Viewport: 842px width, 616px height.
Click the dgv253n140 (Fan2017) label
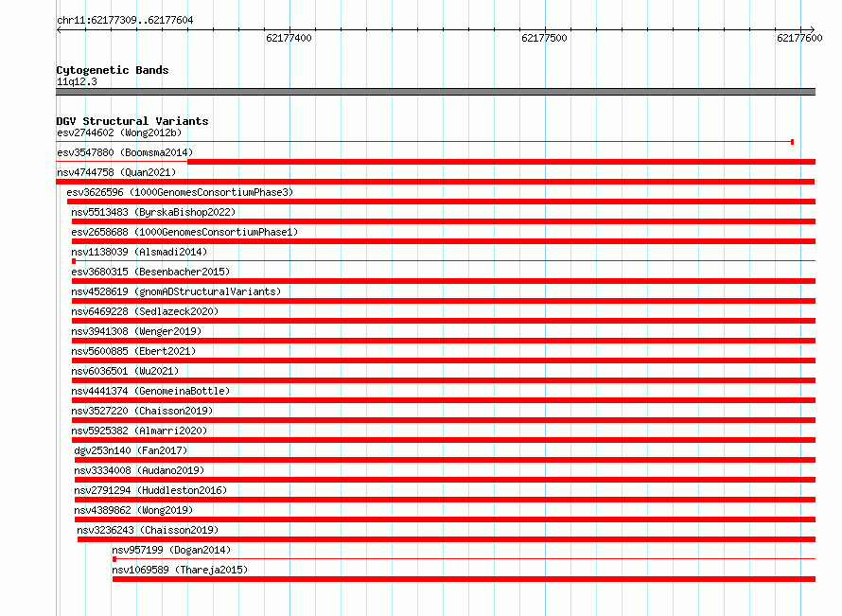pyautogui.click(x=131, y=450)
